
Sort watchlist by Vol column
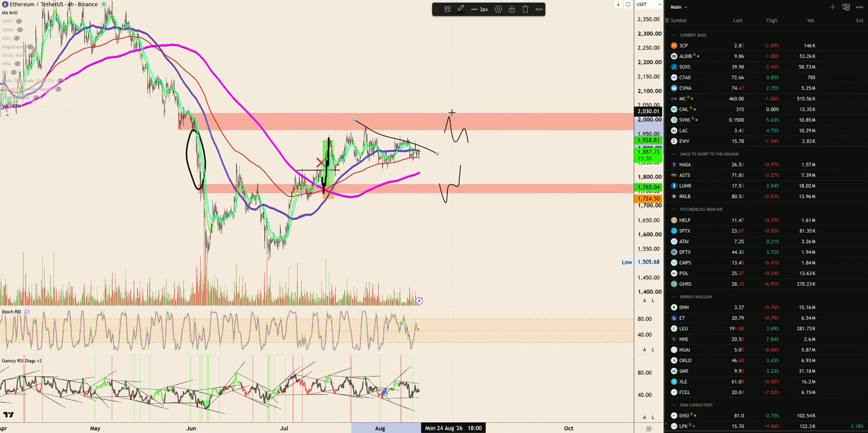point(810,20)
